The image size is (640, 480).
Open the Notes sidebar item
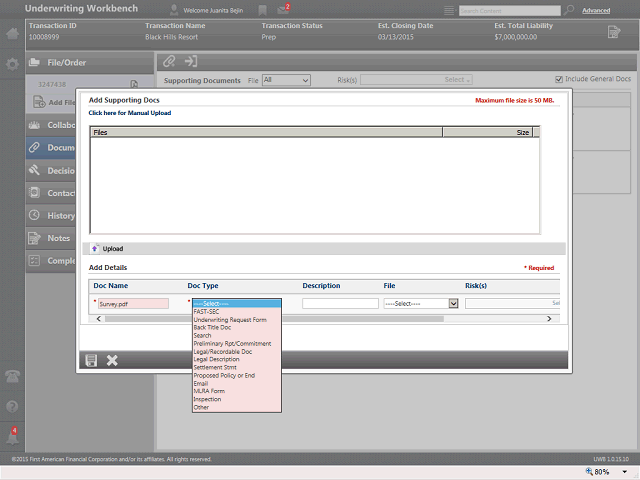click(x=51, y=238)
